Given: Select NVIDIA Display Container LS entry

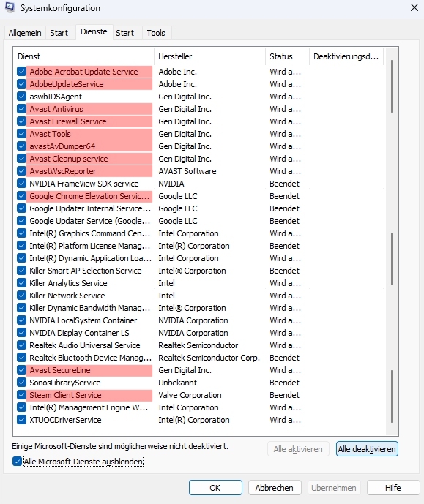Looking at the screenshot, I should (79, 333).
